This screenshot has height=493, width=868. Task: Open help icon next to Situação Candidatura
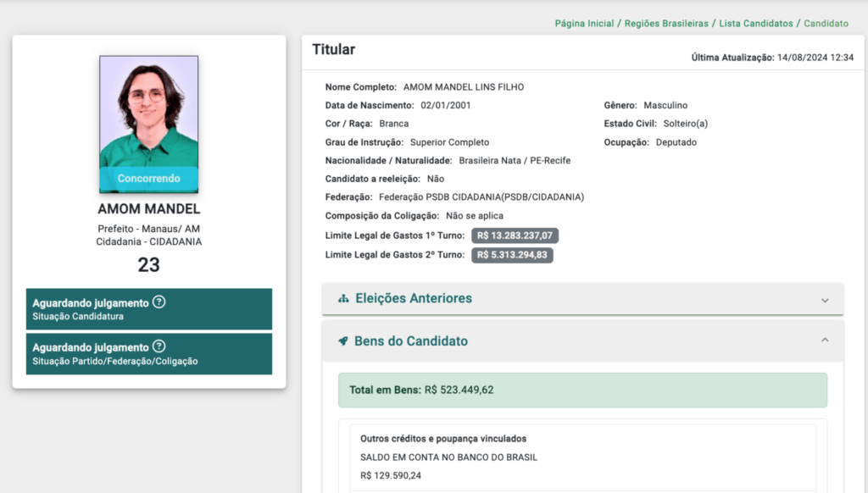(159, 302)
